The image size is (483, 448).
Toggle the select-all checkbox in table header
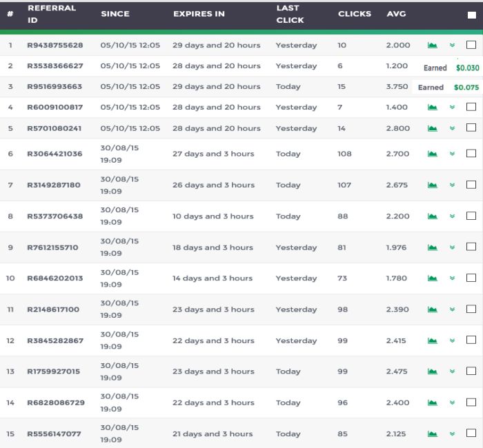pos(471,15)
